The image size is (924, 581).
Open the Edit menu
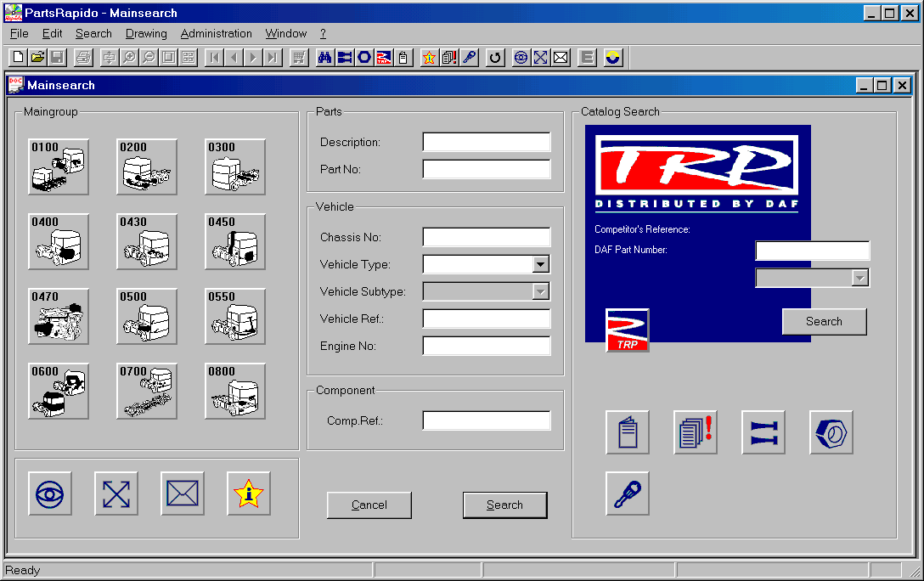(x=53, y=34)
